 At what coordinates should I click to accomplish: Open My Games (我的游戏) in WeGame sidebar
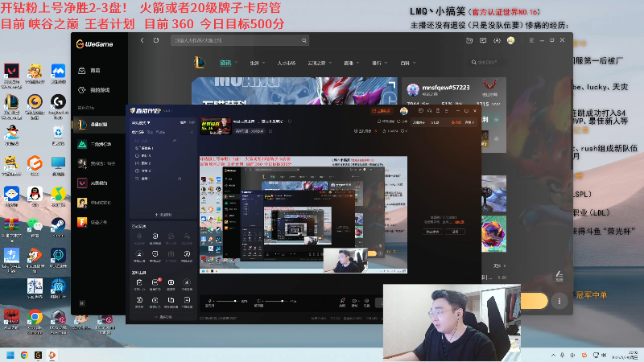[82, 90]
